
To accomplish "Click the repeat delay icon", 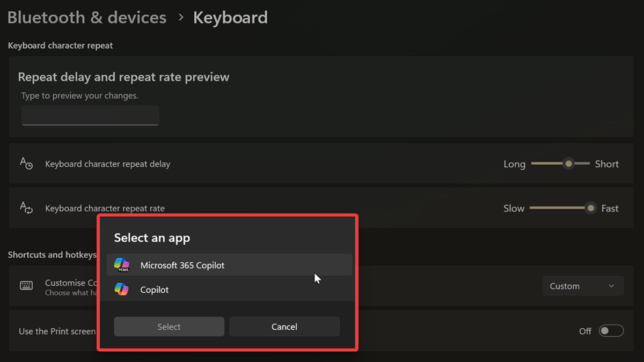I will pyautogui.click(x=26, y=163).
